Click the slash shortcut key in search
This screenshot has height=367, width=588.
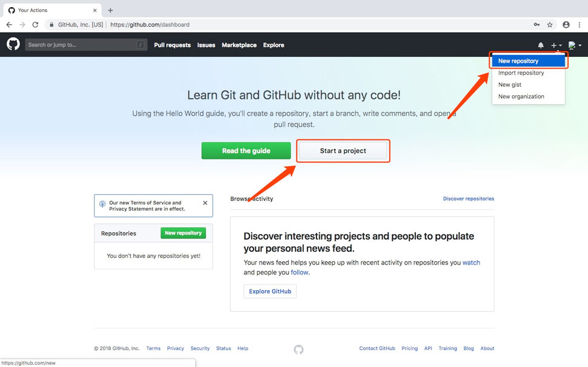point(140,45)
